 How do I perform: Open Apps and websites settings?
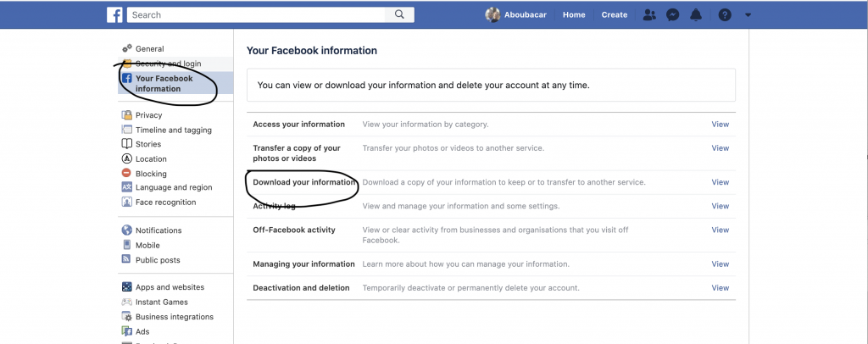pos(170,287)
